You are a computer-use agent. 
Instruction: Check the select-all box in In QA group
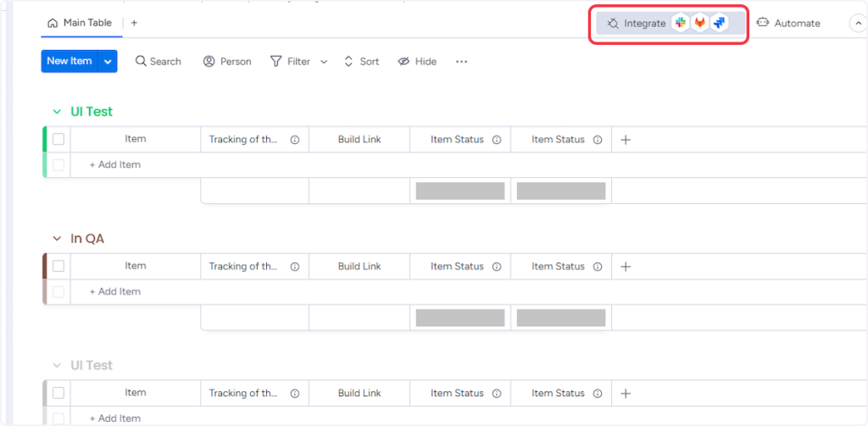pyautogui.click(x=58, y=266)
